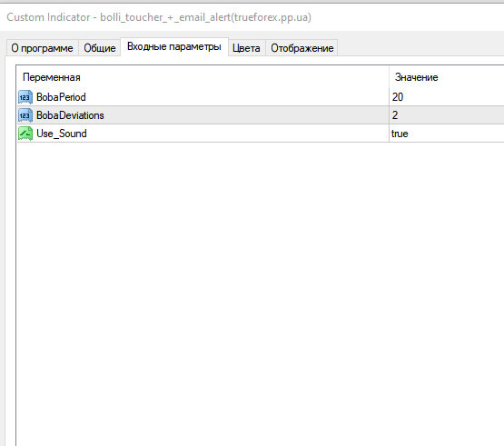Open the Цвета tab
This screenshot has width=504, height=446.
pos(246,48)
